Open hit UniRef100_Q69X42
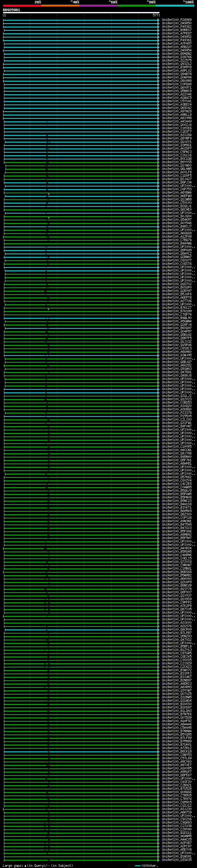 click(177, 108)
